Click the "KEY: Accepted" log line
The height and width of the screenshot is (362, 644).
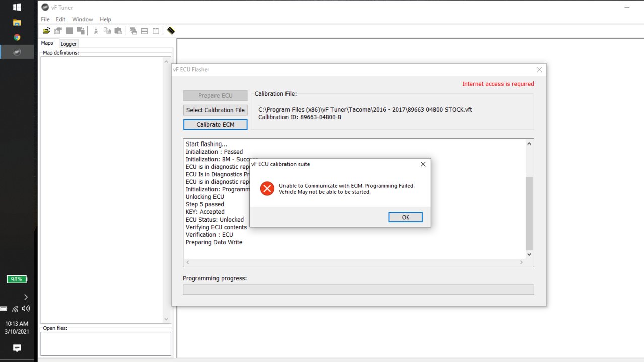pos(205,212)
